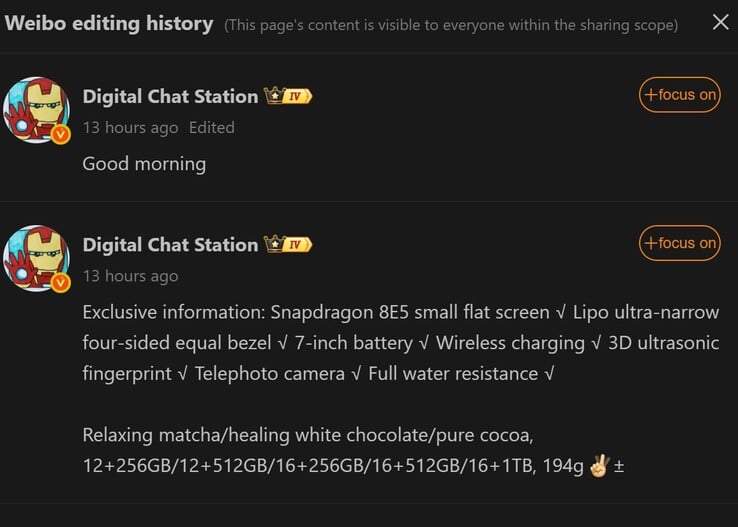
Task: Click the Digital Chat Station name above the Exclusive information post
Action: click(170, 245)
